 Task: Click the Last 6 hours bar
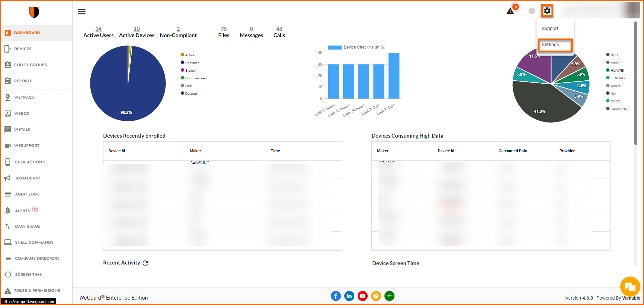tap(334, 81)
